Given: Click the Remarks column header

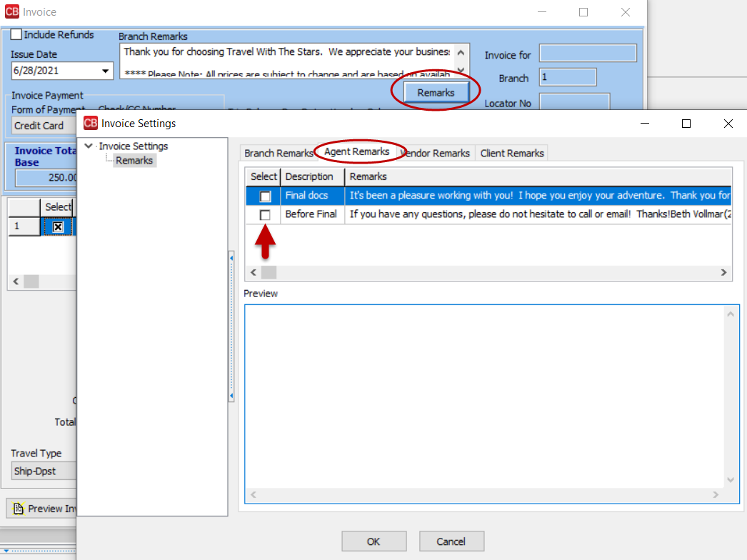Looking at the screenshot, I should point(538,177).
